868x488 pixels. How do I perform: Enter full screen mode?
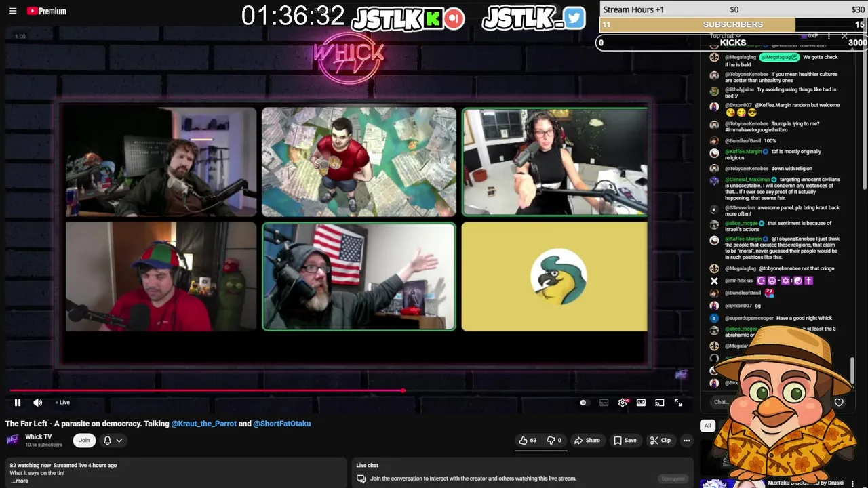[x=678, y=403]
